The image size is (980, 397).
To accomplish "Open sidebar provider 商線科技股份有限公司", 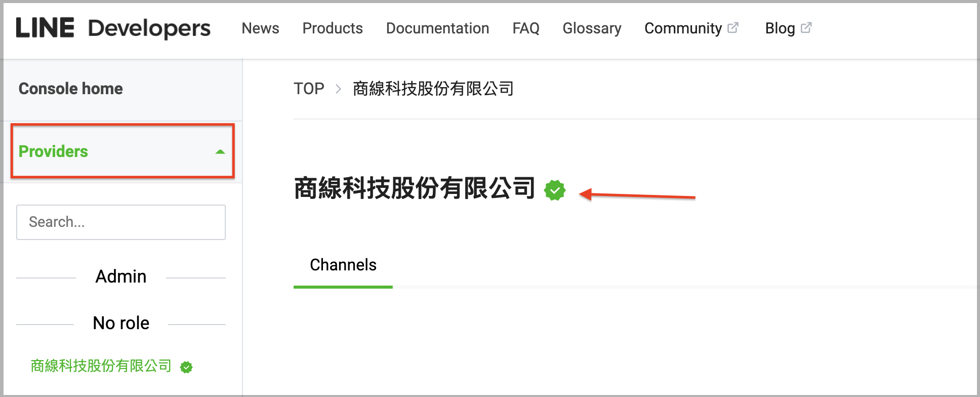I will pyautogui.click(x=101, y=366).
